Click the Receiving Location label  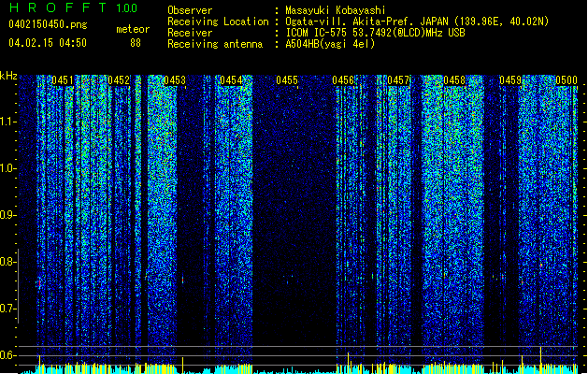tap(218, 22)
